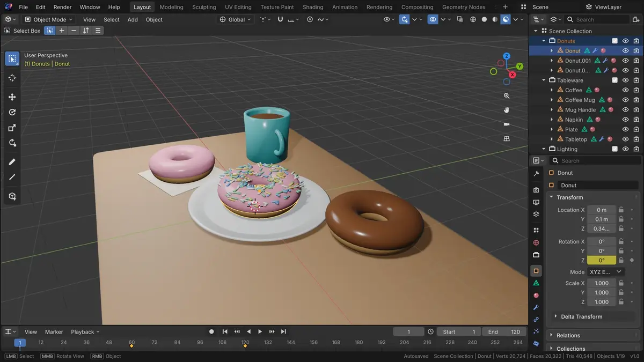Open rotation Mode XYZ Euler dropdown
This screenshot has height=362, width=644.
(x=605, y=272)
